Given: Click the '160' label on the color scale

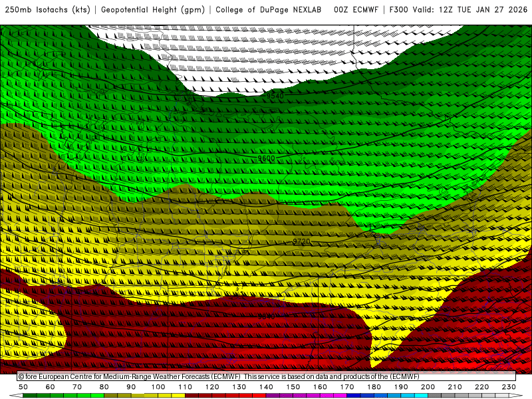Looking at the screenshot, I should [320, 387].
